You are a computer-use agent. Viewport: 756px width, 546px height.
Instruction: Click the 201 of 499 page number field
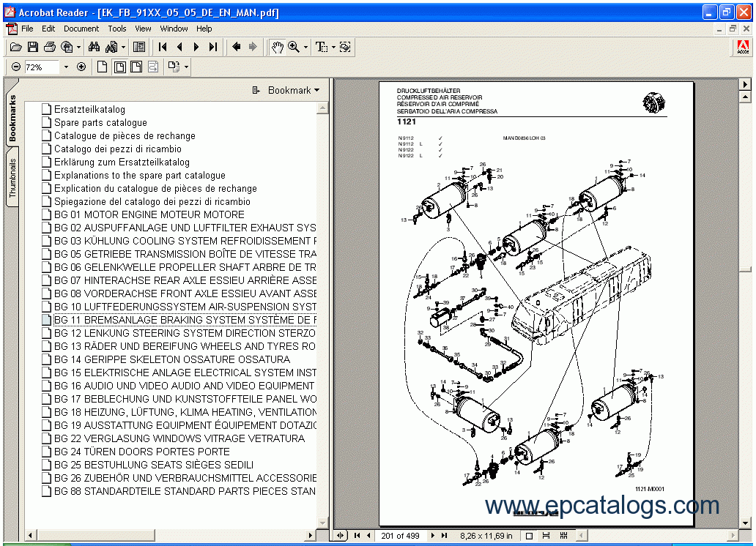400,536
